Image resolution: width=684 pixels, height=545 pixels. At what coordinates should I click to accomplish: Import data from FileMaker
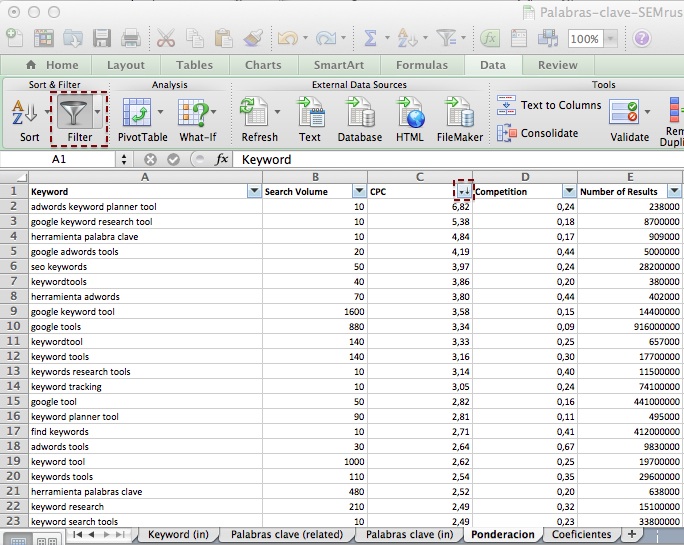pos(460,120)
